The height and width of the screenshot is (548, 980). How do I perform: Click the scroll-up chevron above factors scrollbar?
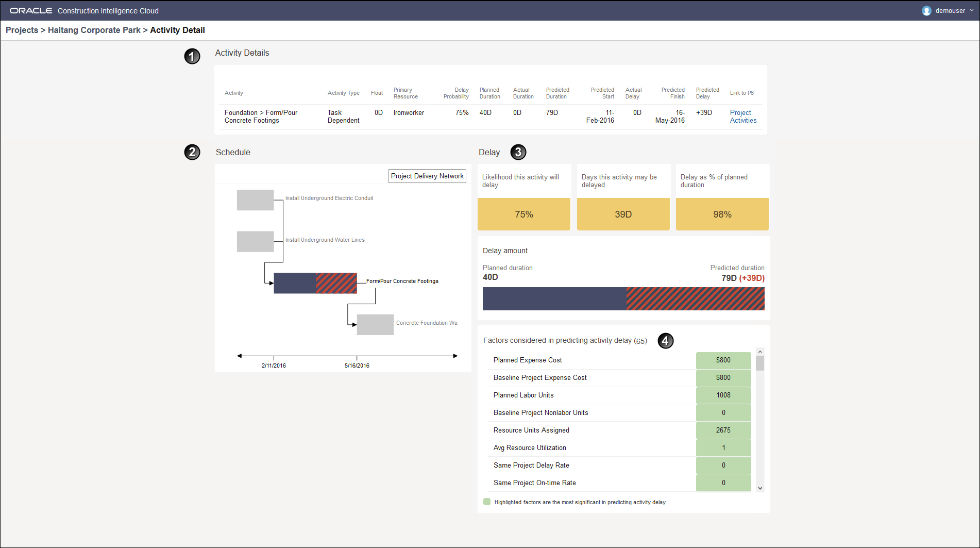(759, 351)
